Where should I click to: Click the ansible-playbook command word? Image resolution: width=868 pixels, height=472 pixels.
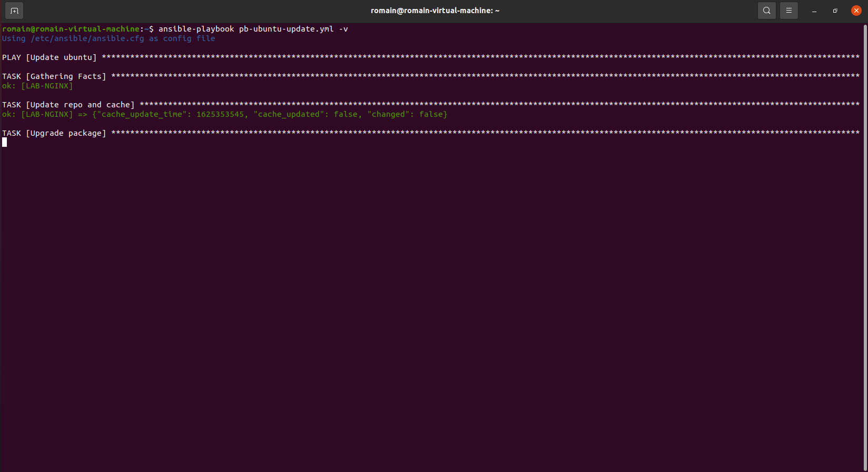click(196, 29)
